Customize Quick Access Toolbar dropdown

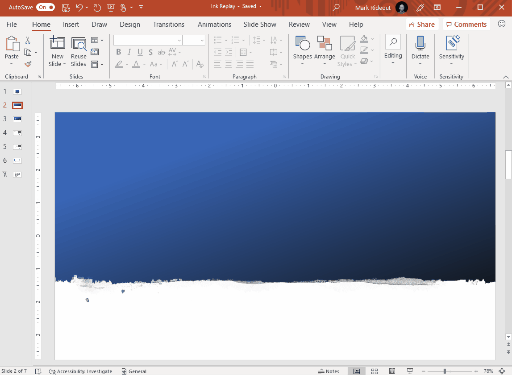(x=141, y=7)
